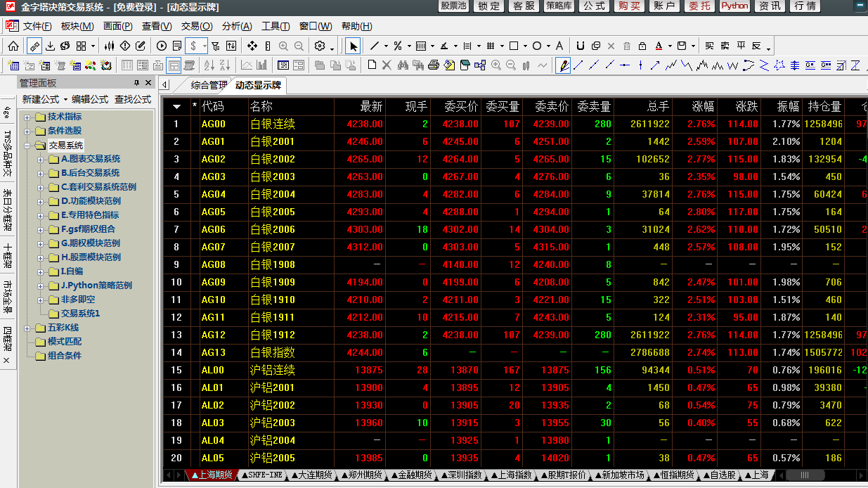Open the filter list icon
This screenshot has width=868, height=488.
[x=215, y=46]
